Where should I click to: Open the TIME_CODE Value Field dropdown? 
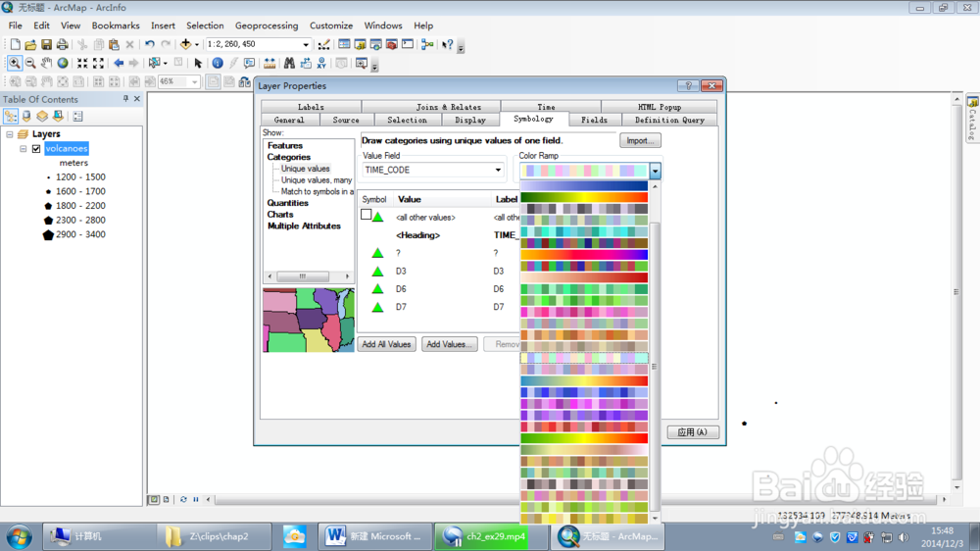point(498,171)
